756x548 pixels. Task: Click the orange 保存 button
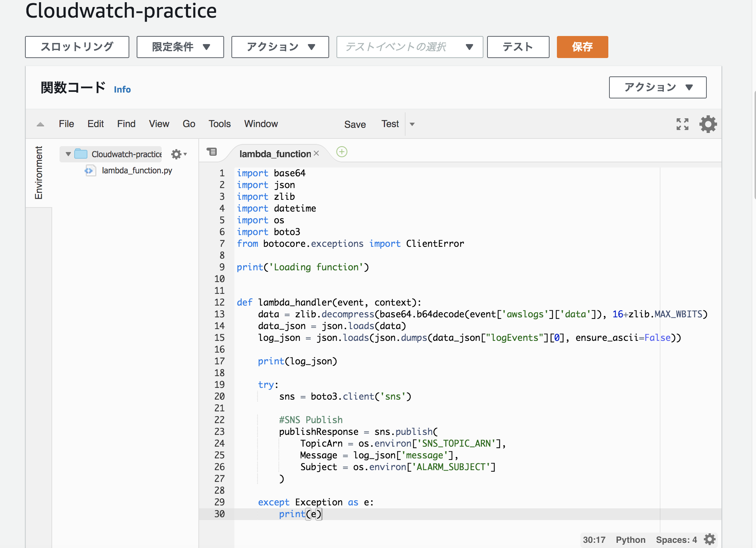(x=582, y=47)
